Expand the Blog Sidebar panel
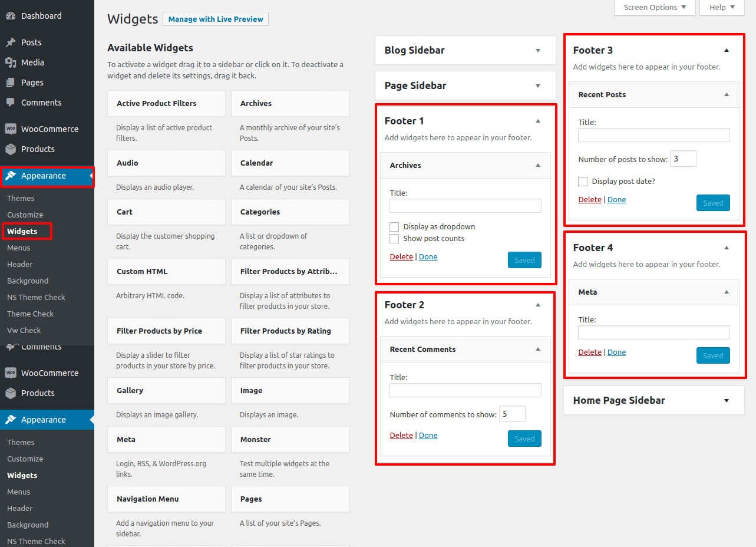The height and width of the screenshot is (547, 756). 537,51
